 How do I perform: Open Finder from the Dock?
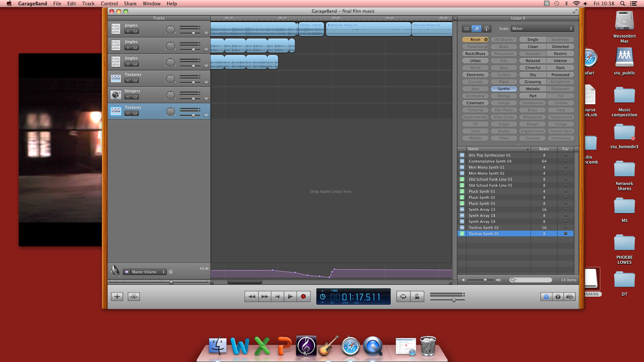pos(218,346)
